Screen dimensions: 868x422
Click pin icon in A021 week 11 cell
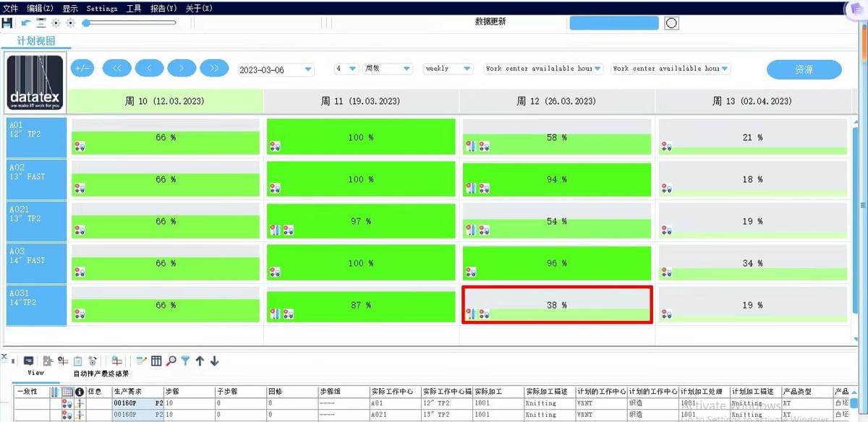tap(275, 231)
